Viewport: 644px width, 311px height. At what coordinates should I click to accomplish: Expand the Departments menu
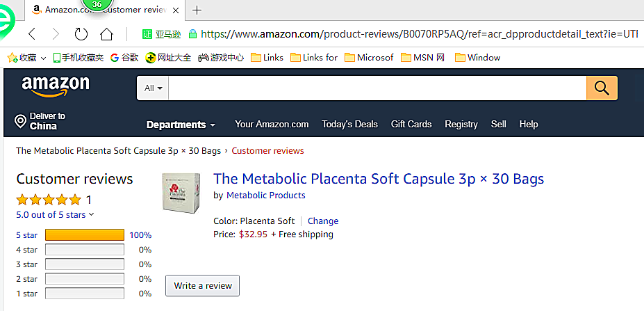click(181, 125)
